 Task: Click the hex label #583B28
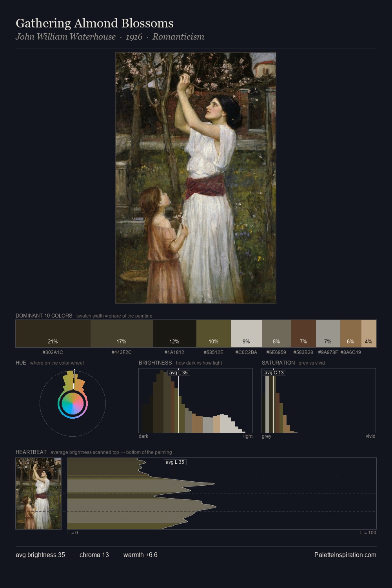click(303, 352)
